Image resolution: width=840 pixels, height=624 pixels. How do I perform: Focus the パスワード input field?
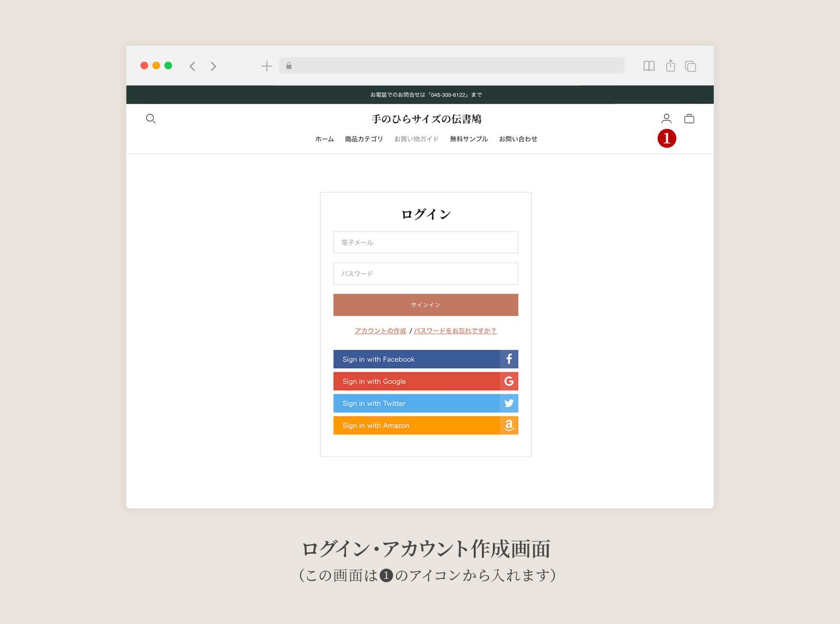(426, 274)
